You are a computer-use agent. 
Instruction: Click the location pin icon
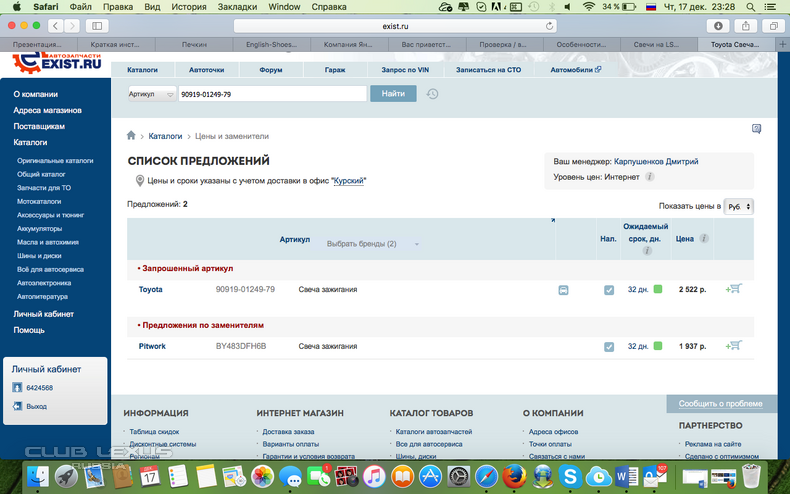tap(140, 180)
